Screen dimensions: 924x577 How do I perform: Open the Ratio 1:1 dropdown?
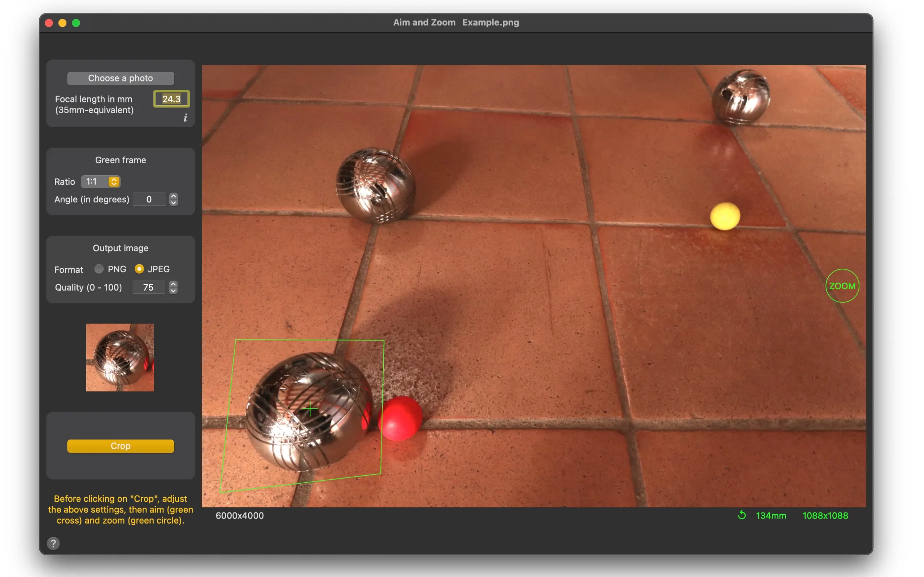coord(101,182)
